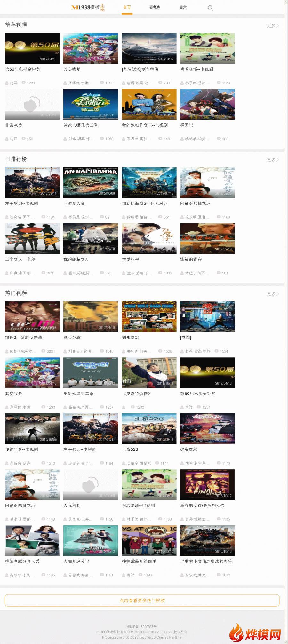The height and width of the screenshot is (644, 288).
Task: Click the view count icon beside 1031
Action: pos(160,273)
